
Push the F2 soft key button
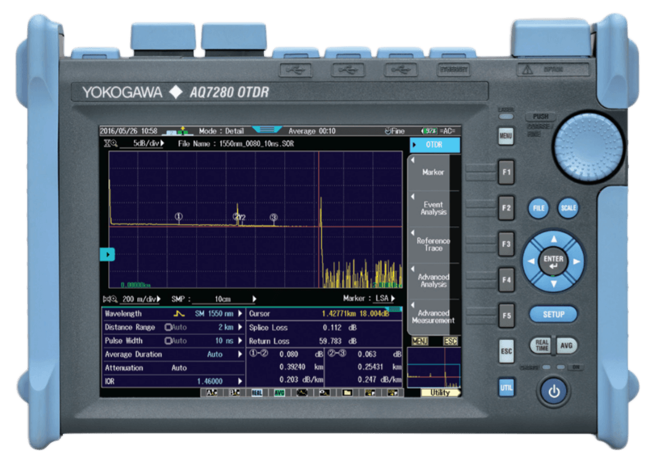click(x=506, y=208)
